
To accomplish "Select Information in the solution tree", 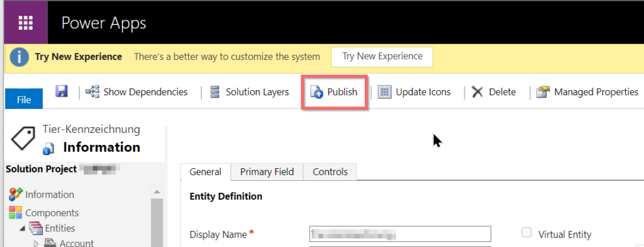I will (50, 194).
